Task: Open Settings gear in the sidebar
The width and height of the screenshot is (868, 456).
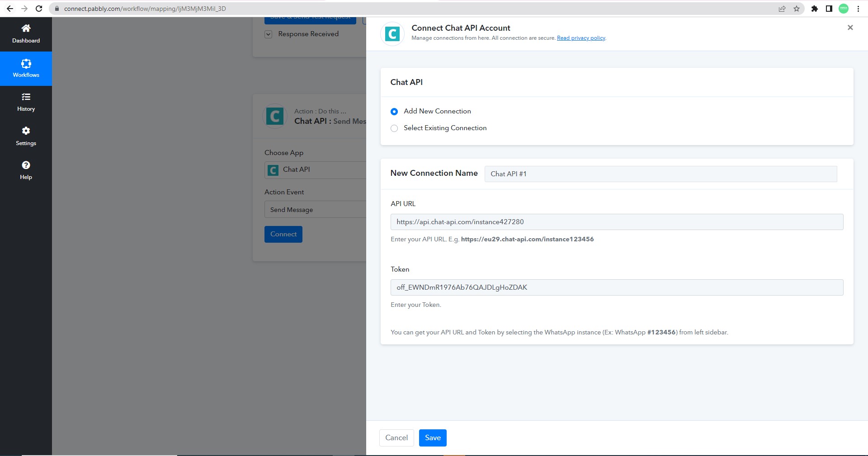Action: (x=26, y=131)
